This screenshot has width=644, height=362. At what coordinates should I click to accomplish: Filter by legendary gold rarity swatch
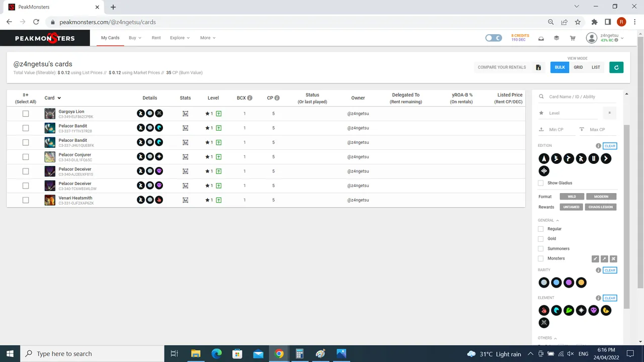pos(581,283)
